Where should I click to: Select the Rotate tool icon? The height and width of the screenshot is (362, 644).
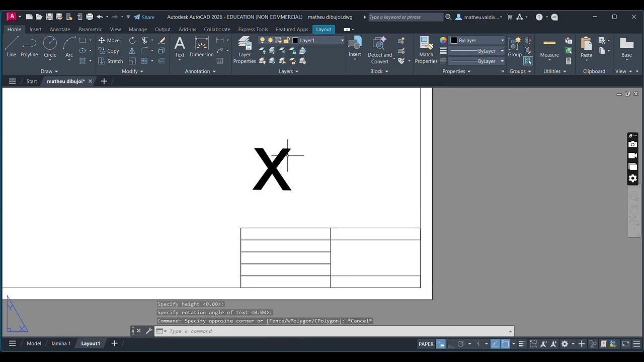coord(132,40)
